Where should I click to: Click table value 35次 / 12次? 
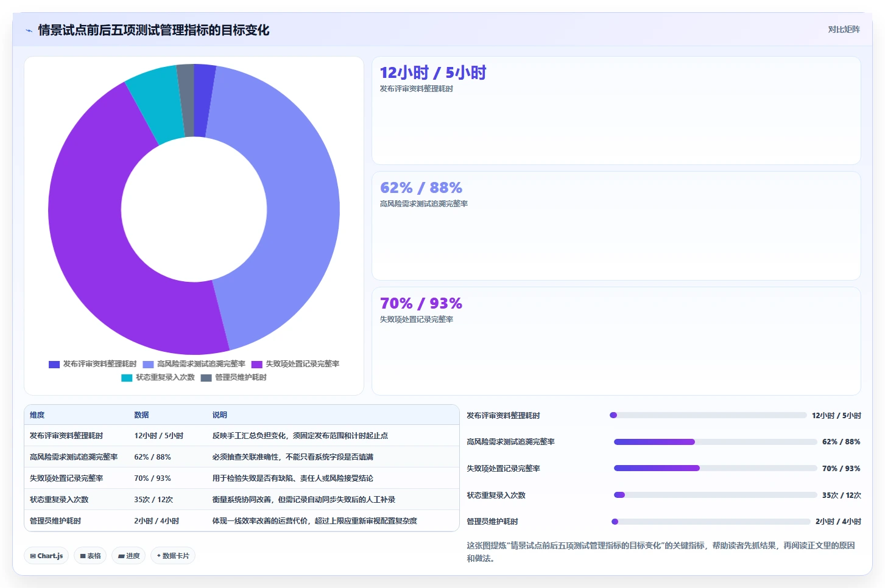[x=153, y=500]
